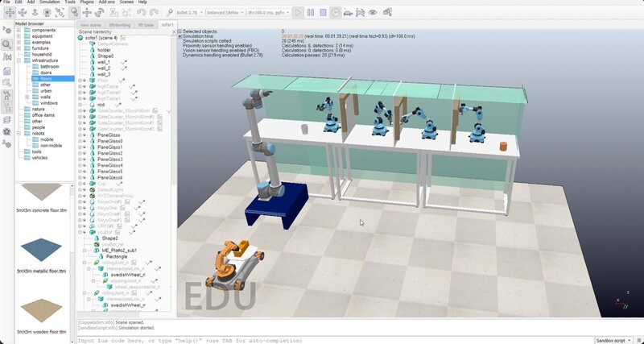Start the simulation with the play button
This screenshot has height=344, width=644.
click(299, 13)
